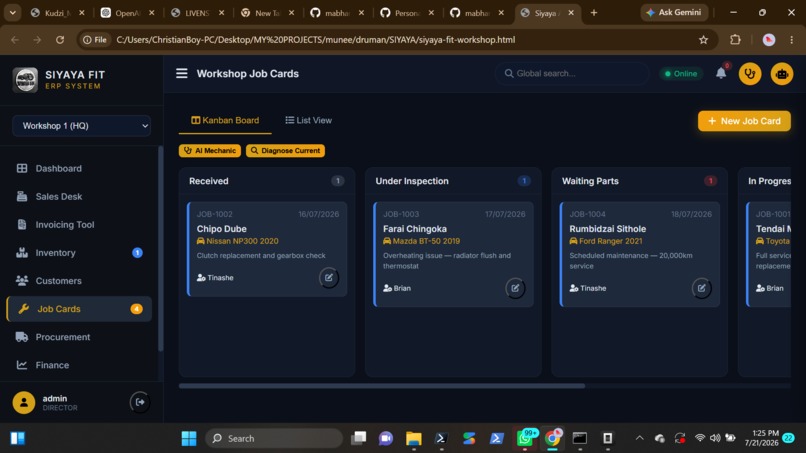Viewport: 806px width, 453px height.
Task: Switch to List View tab
Action: coord(308,120)
